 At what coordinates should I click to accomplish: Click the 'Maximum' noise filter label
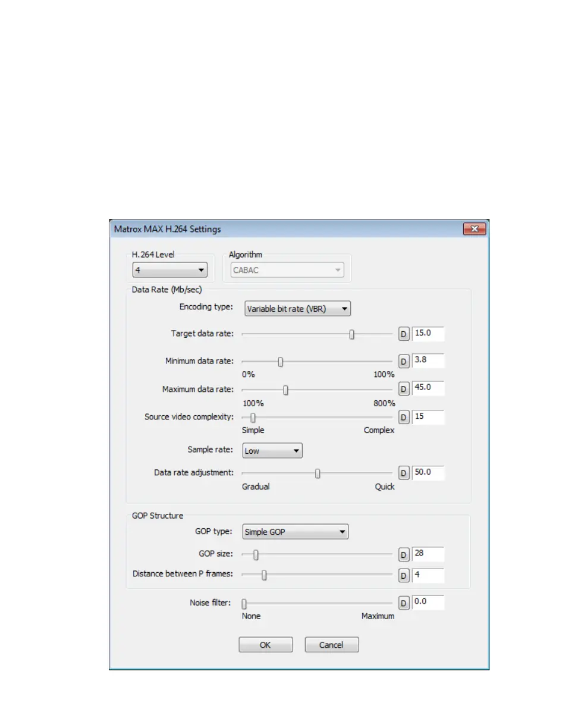(378, 616)
